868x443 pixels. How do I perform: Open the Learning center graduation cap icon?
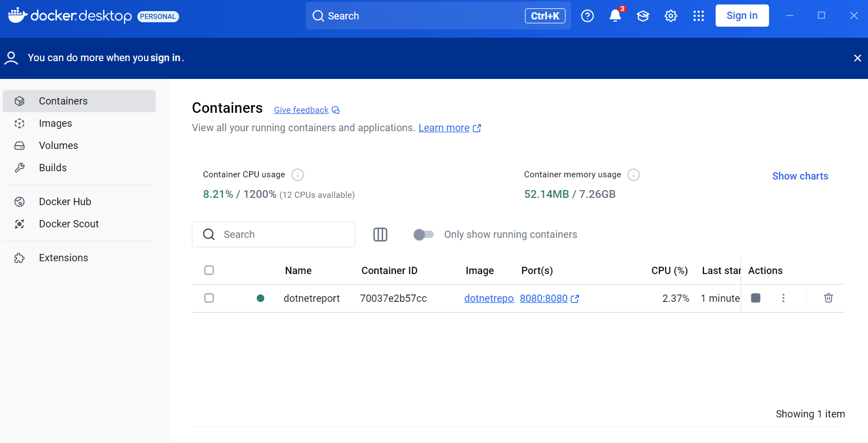click(x=643, y=16)
